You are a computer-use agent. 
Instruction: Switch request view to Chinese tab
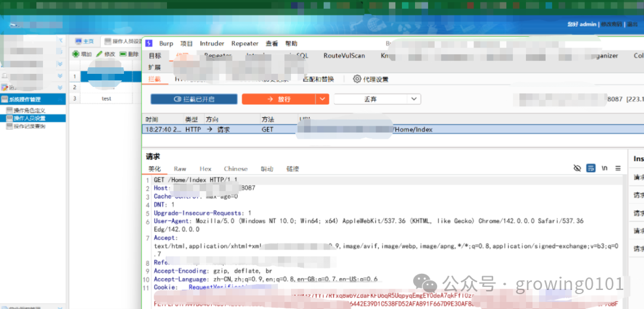236,169
